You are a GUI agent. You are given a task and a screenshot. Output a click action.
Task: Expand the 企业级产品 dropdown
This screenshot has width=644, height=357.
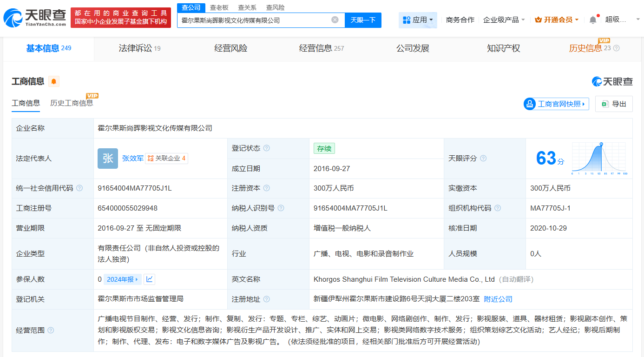(x=504, y=20)
